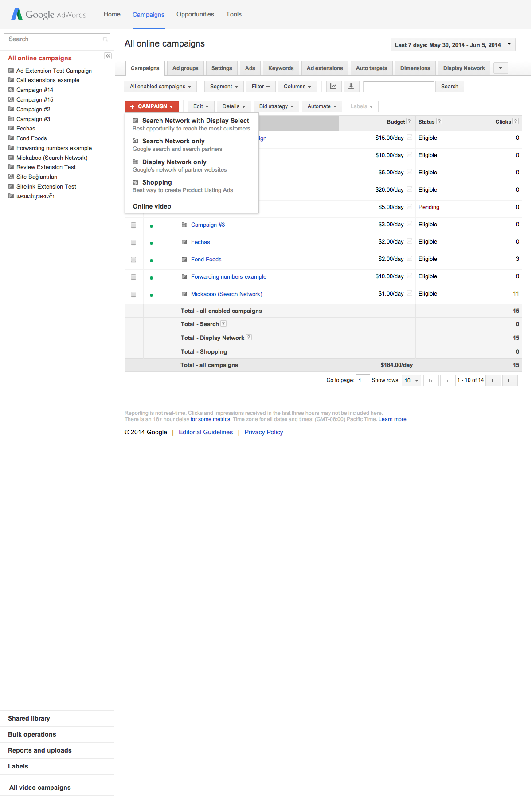Image resolution: width=532 pixels, height=800 pixels.
Task: Check the Fond Foods row checkbox
Action: pyautogui.click(x=133, y=260)
